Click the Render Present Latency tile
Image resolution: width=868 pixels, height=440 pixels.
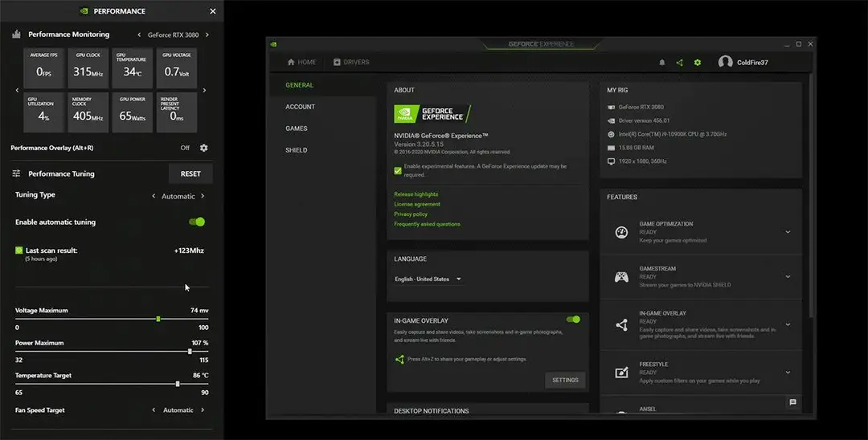point(177,112)
